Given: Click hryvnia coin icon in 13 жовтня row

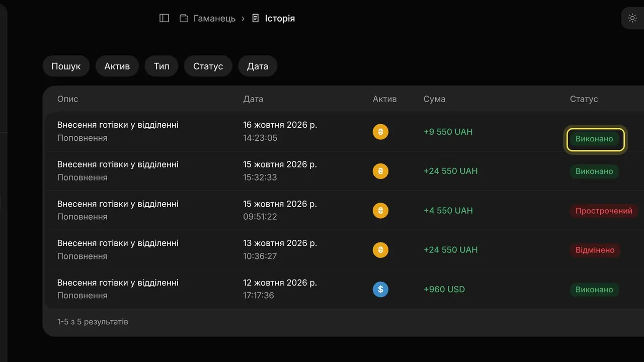Looking at the screenshot, I should coord(380,250).
